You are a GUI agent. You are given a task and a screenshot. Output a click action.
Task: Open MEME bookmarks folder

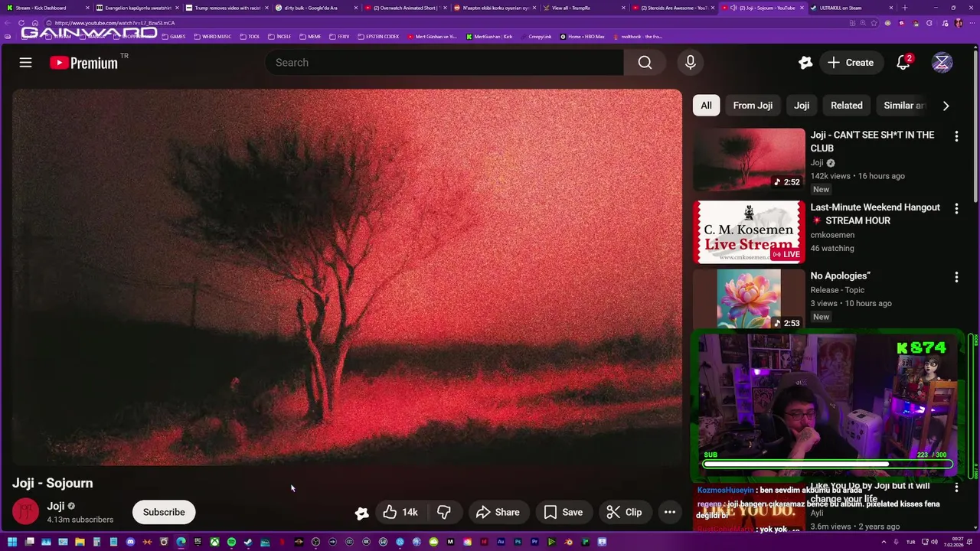(x=310, y=37)
